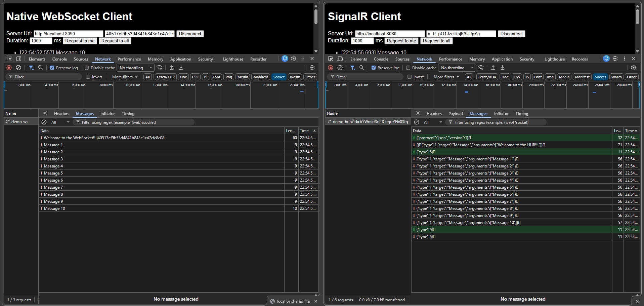
Task: Open the All message type dropdown in left Messages pane
Action: coord(60,122)
